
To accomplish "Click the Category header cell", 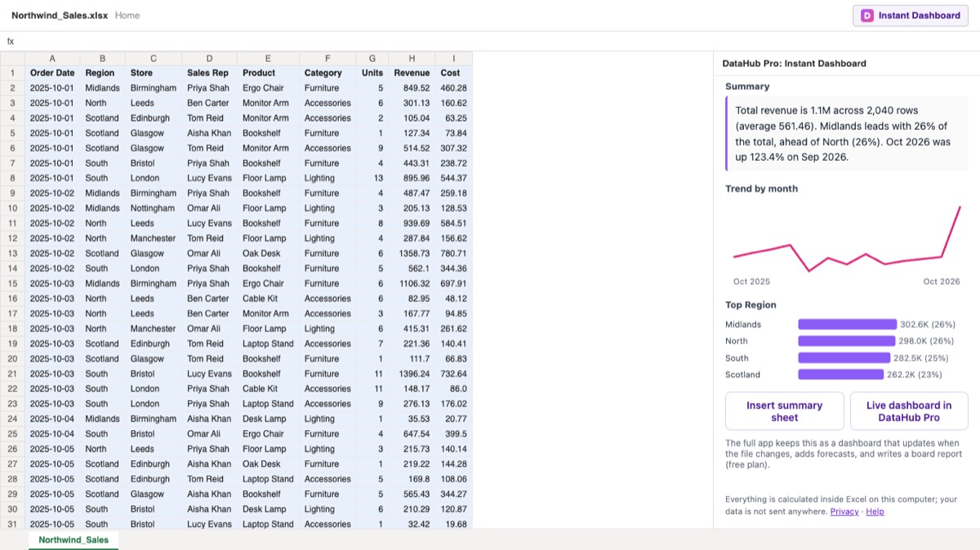I will click(x=327, y=73).
